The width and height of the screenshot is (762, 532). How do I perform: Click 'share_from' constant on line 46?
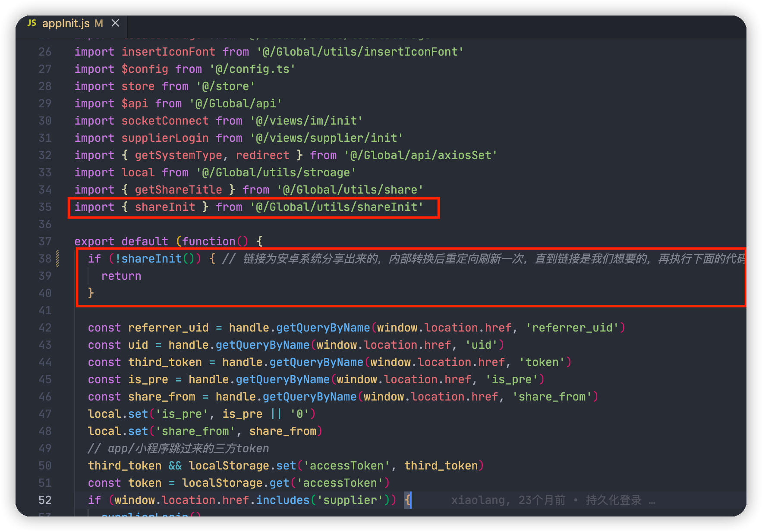(x=161, y=397)
